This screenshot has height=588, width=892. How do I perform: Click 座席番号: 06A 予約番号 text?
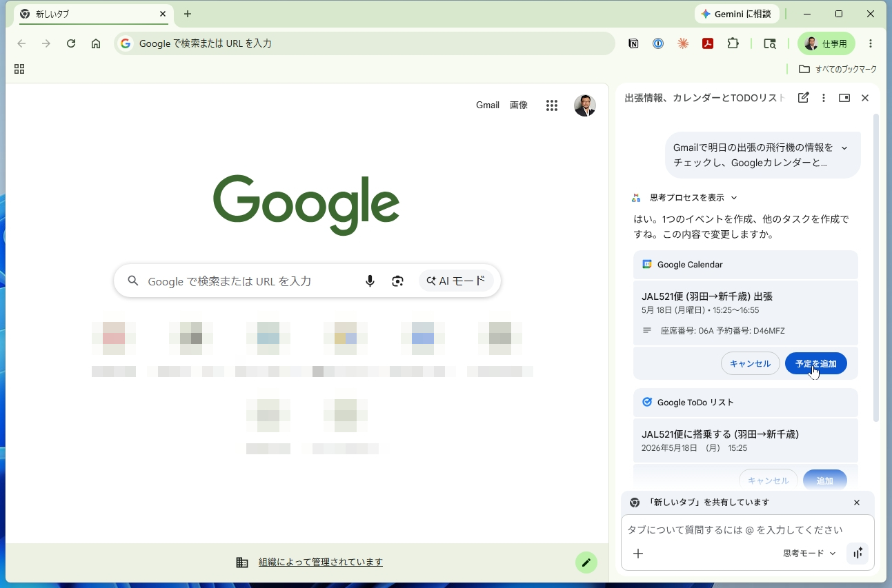[723, 331]
